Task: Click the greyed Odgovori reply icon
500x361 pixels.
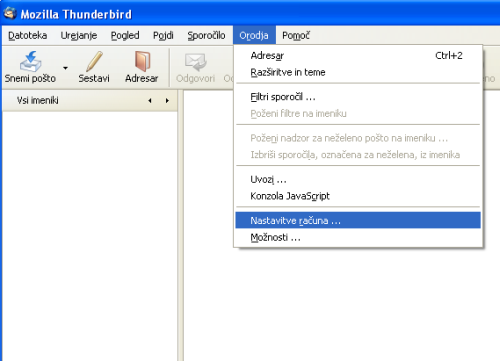Action: click(x=195, y=62)
